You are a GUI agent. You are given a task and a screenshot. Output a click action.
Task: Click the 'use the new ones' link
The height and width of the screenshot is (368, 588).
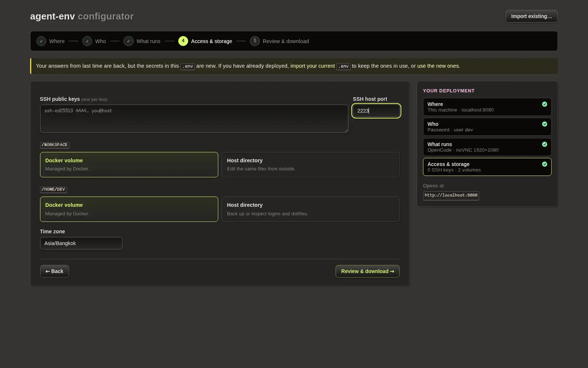[x=438, y=66]
